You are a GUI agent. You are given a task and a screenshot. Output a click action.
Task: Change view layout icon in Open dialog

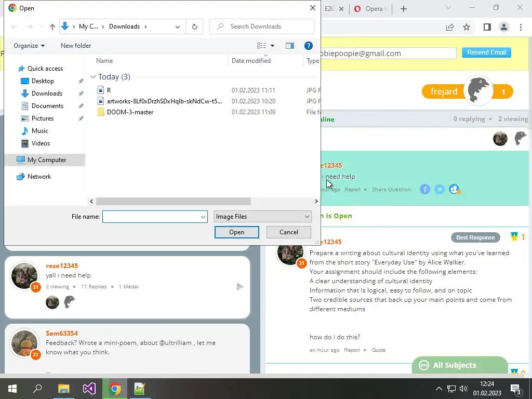tap(261, 46)
